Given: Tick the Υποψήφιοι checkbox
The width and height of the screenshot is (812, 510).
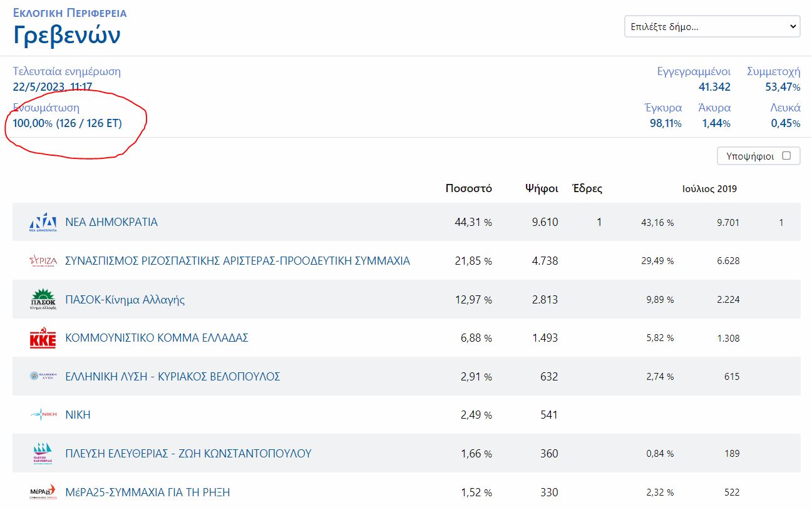Looking at the screenshot, I should pyautogui.click(x=786, y=156).
